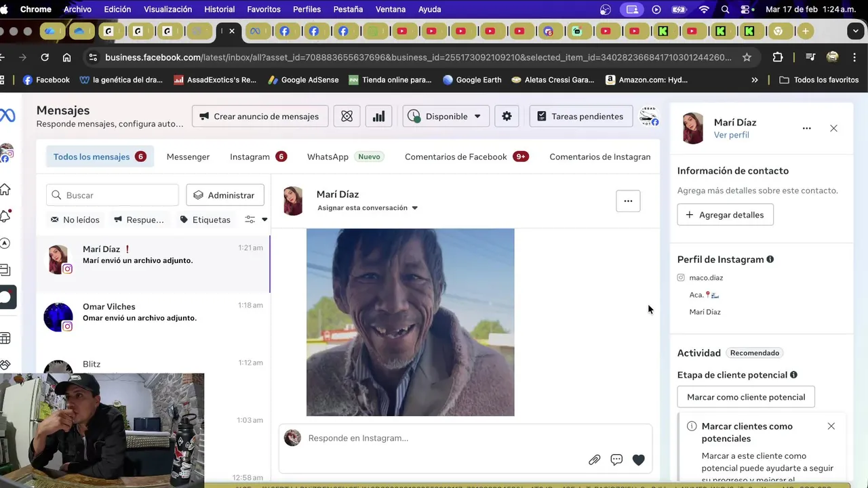Expand Asignar esta conversación dropdown
Viewport: 868px width, 488px height.
pos(368,208)
